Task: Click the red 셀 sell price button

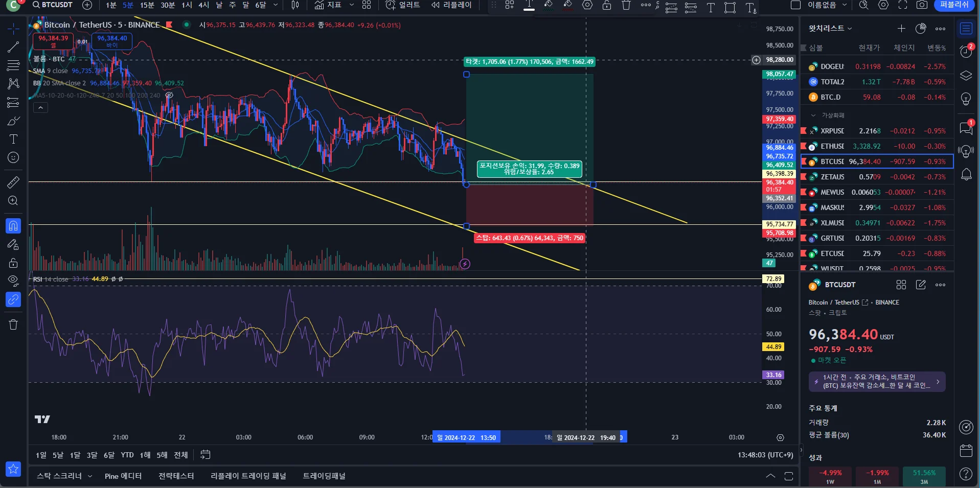Action: pyautogui.click(x=53, y=41)
